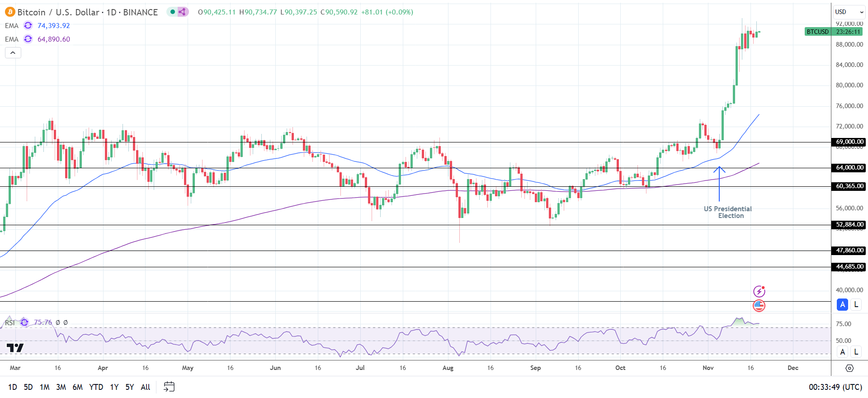
Task: Select the 5D time range
Action: coord(28,387)
